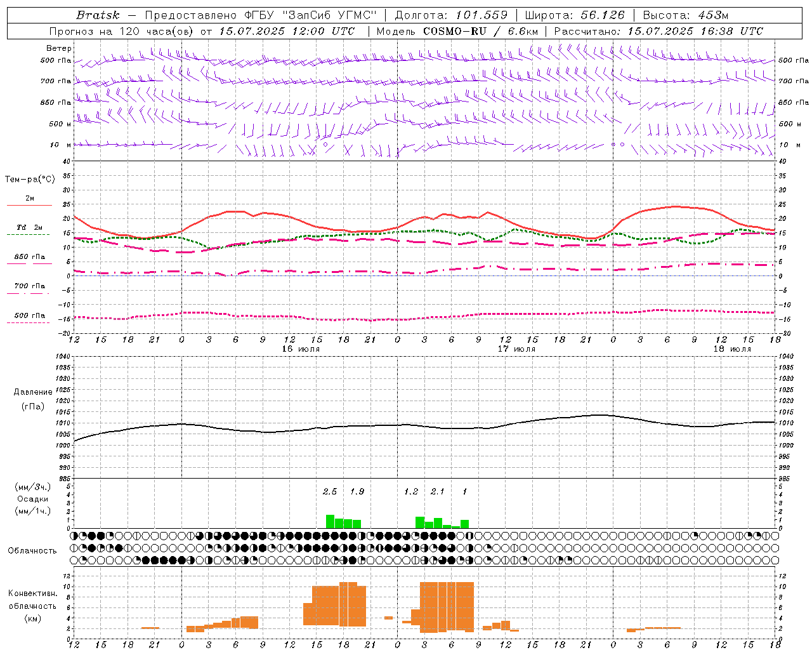Click the '(мм/3ч.)' precipitation unit label
The image size is (812, 650).
point(32,487)
